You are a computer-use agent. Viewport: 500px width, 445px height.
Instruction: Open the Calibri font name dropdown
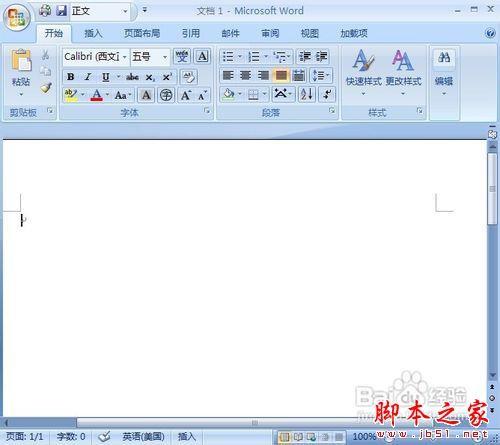(x=124, y=57)
